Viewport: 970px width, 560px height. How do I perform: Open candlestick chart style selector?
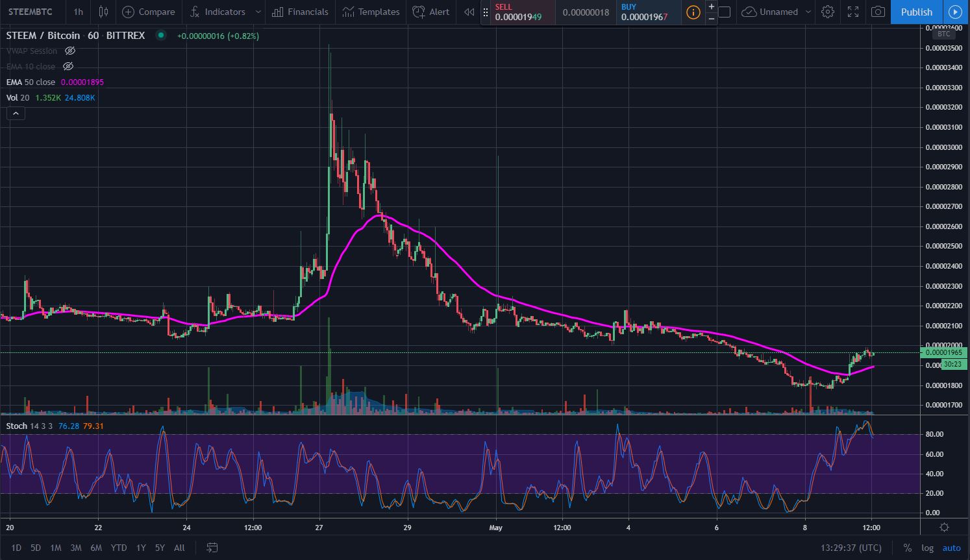point(103,12)
